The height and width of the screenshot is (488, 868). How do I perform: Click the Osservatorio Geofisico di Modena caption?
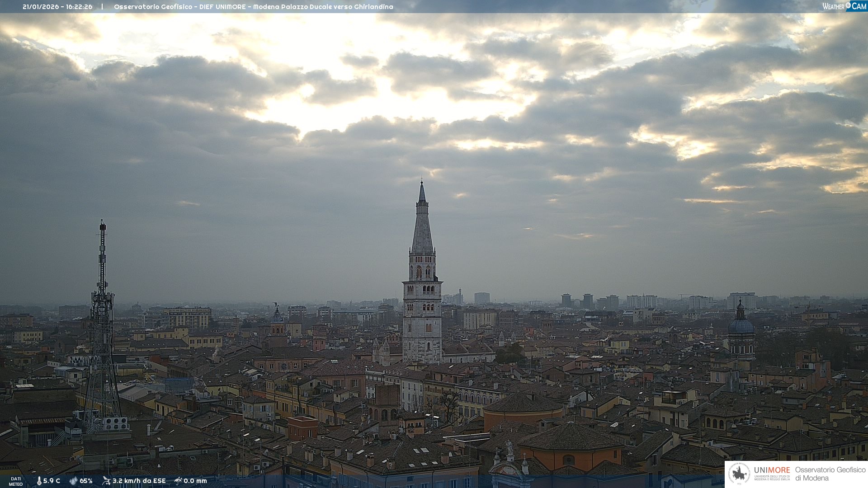point(830,474)
